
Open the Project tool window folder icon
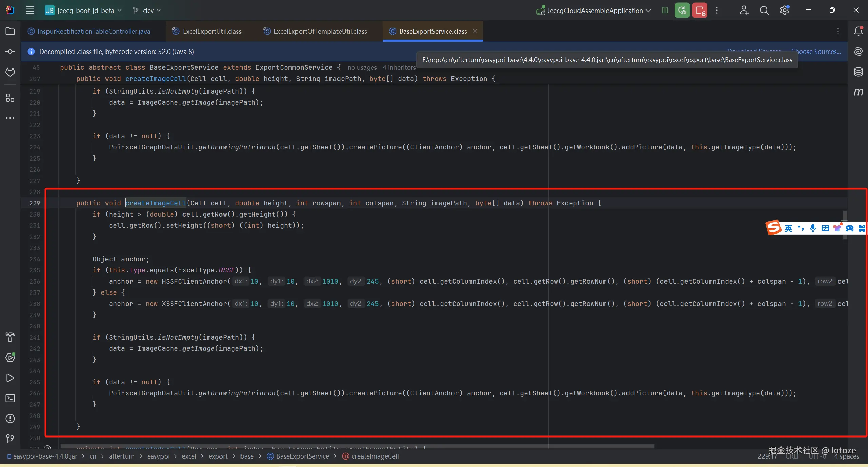tap(10, 31)
